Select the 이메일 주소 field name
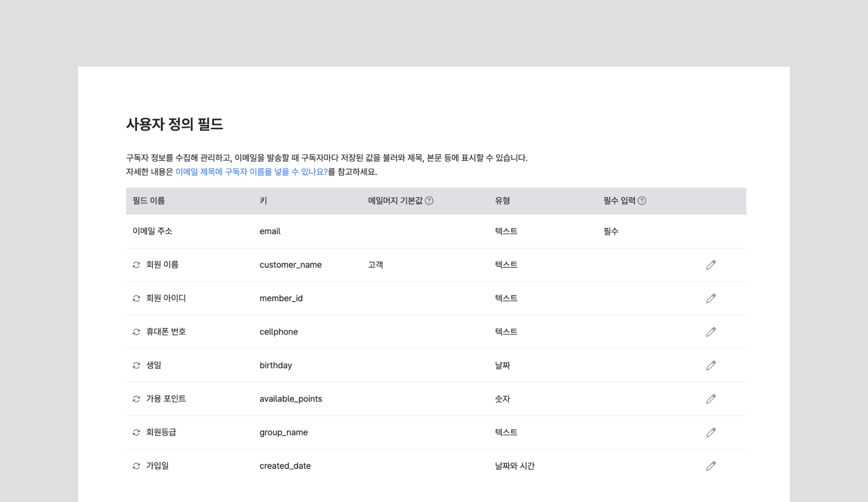Image resolution: width=868 pixels, height=502 pixels. point(152,231)
